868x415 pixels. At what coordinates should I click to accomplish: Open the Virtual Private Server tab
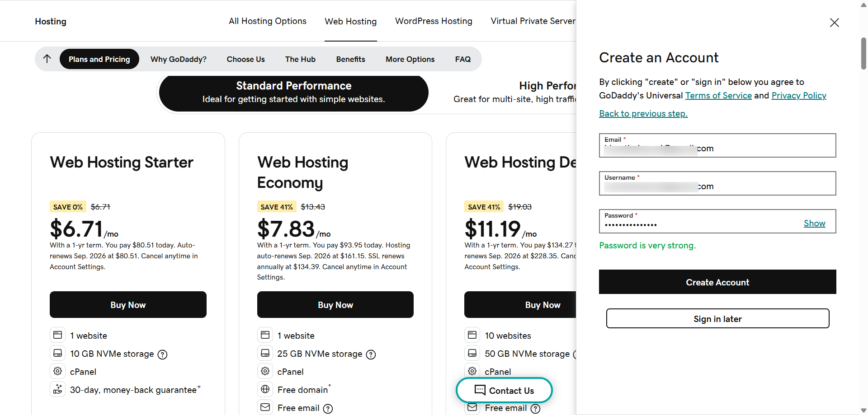[x=533, y=21]
